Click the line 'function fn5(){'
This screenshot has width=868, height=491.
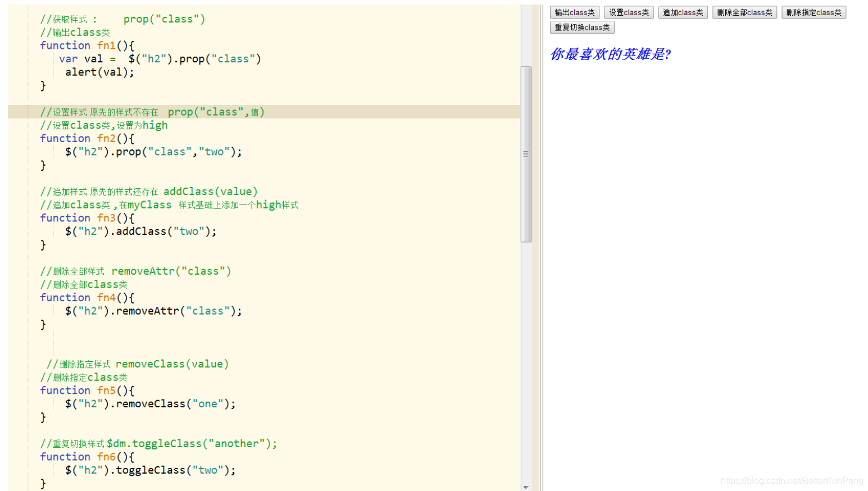[87, 390]
